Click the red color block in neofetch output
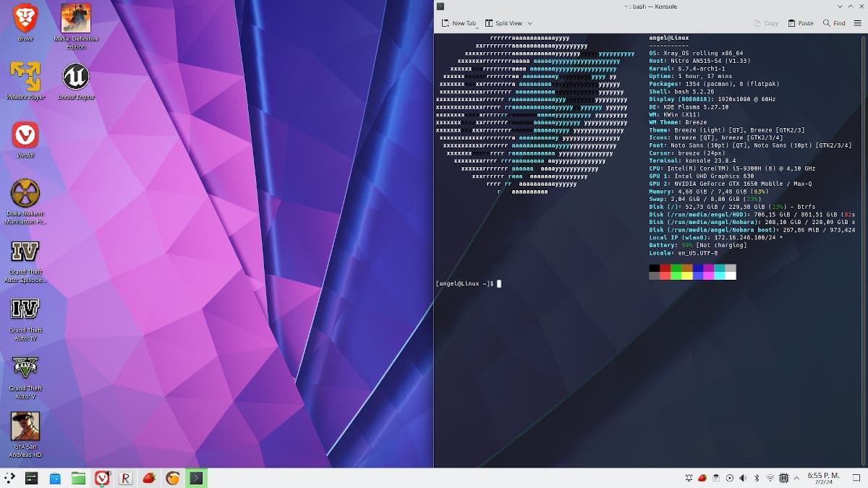Screen dimensions: 868x488 pos(665,268)
